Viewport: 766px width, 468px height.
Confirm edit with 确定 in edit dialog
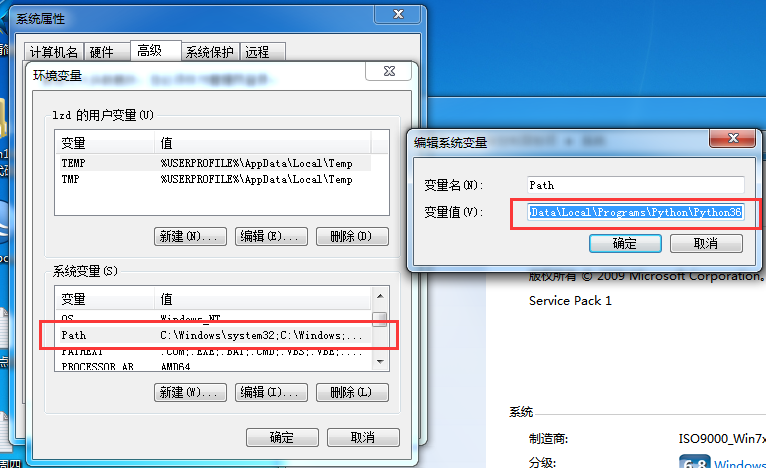(625, 243)
